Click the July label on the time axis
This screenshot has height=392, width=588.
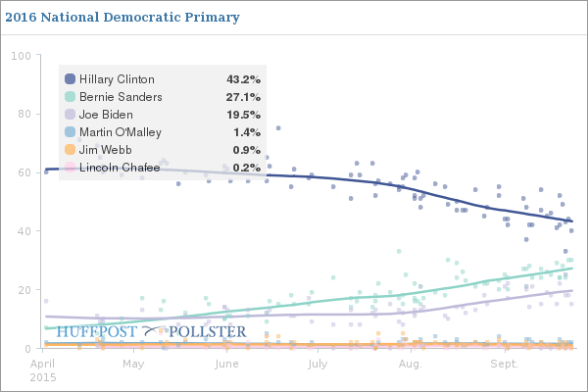pyautogui.click(x=318, y=364)
